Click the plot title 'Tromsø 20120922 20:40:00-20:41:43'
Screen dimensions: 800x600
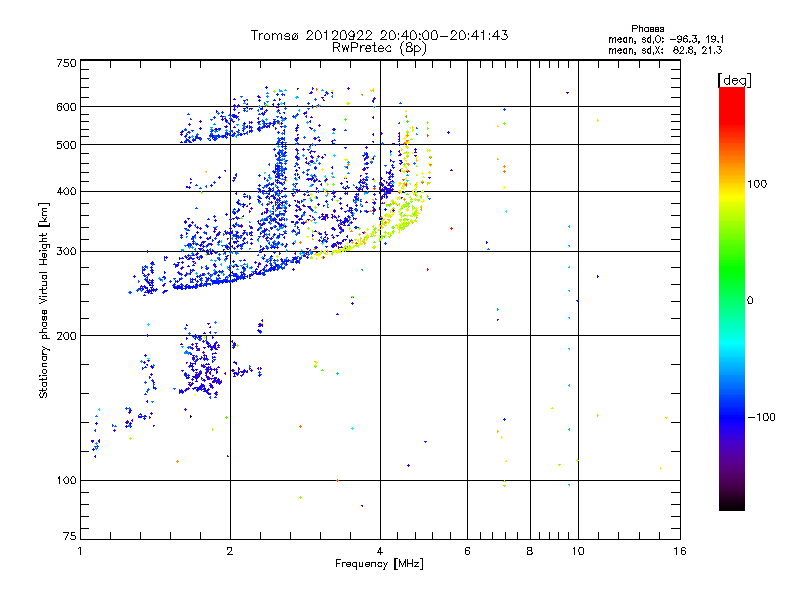379,35
